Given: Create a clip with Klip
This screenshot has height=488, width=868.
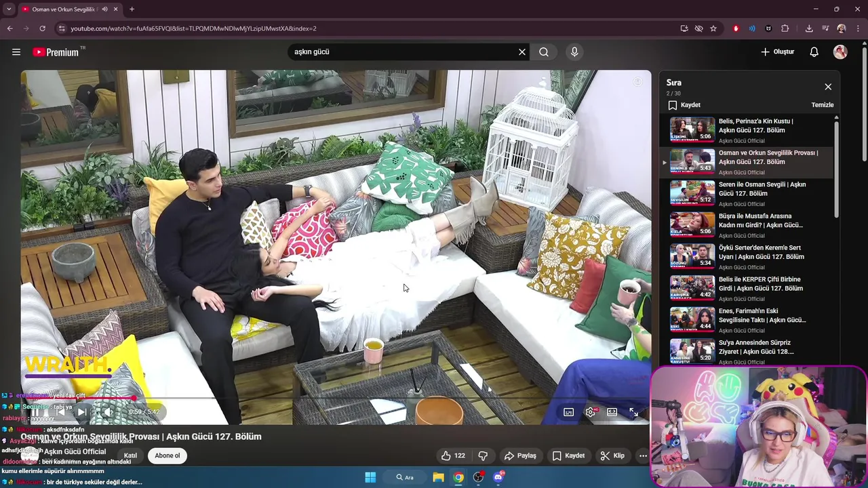Looking at the screenshot, I should point(612,455).
